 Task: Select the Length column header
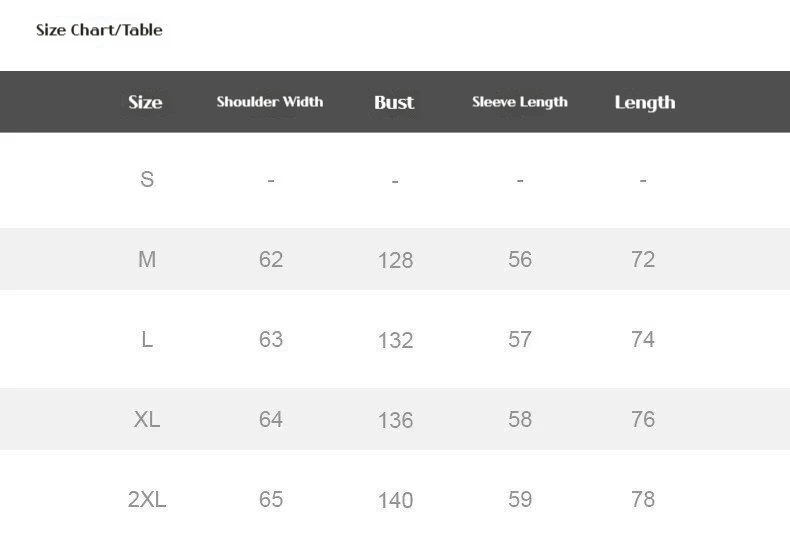[644, 102]
